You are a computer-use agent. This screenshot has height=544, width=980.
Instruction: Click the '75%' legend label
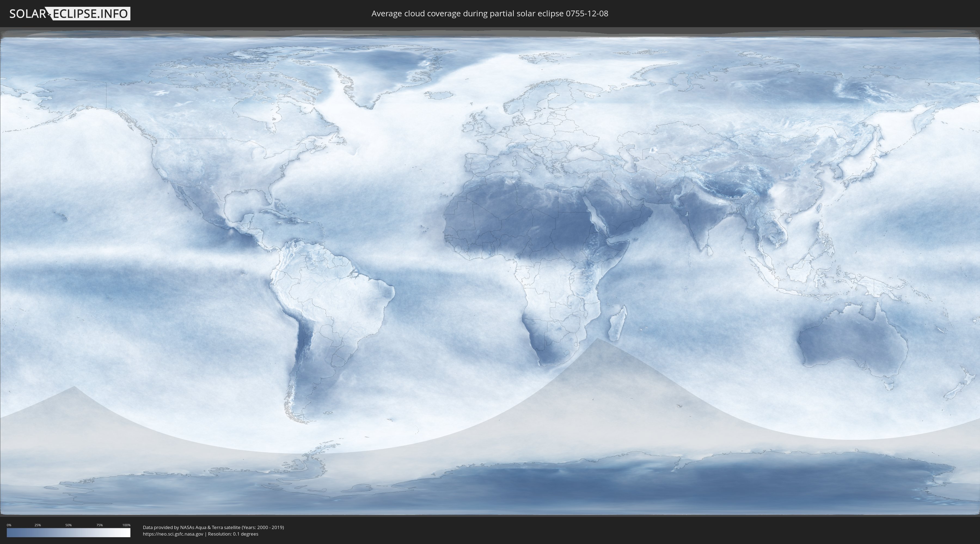pos(99,525)
